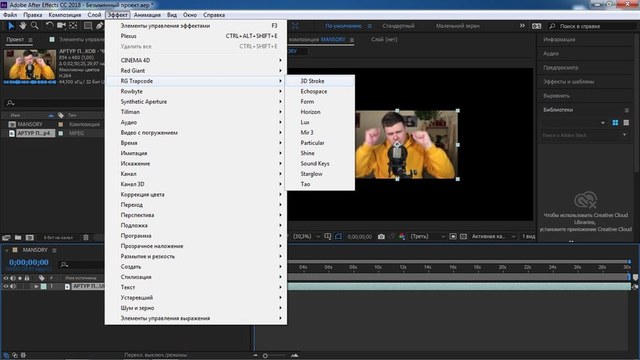Open the Файл menu
The image size is (640, 360).
click(x=10, y=15)
